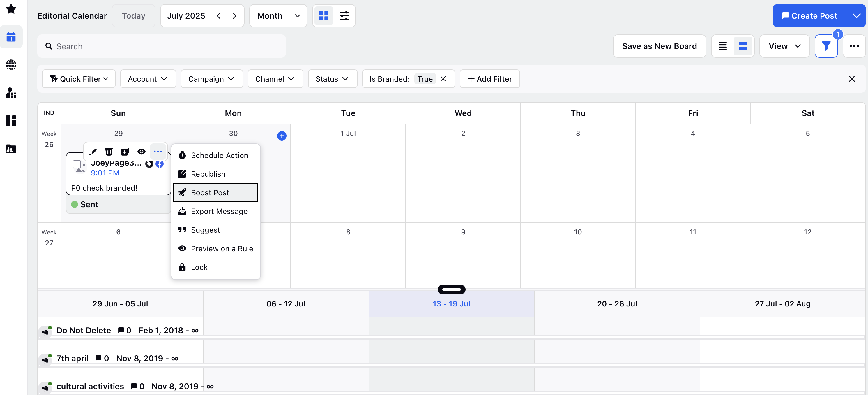
Task: Add a post on Monday 30
Action: (282, 136)
